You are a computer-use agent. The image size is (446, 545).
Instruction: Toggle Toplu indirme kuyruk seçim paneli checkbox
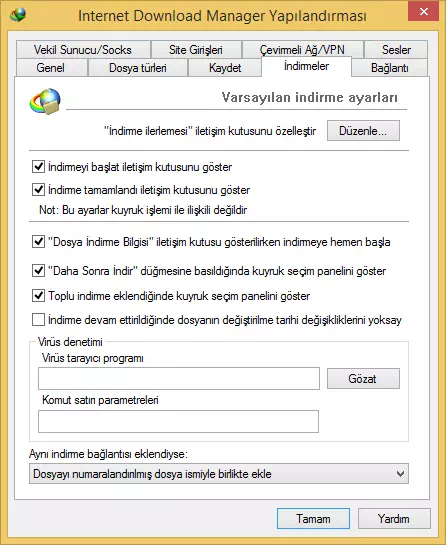pyautogui.click(x=38, y=296)
